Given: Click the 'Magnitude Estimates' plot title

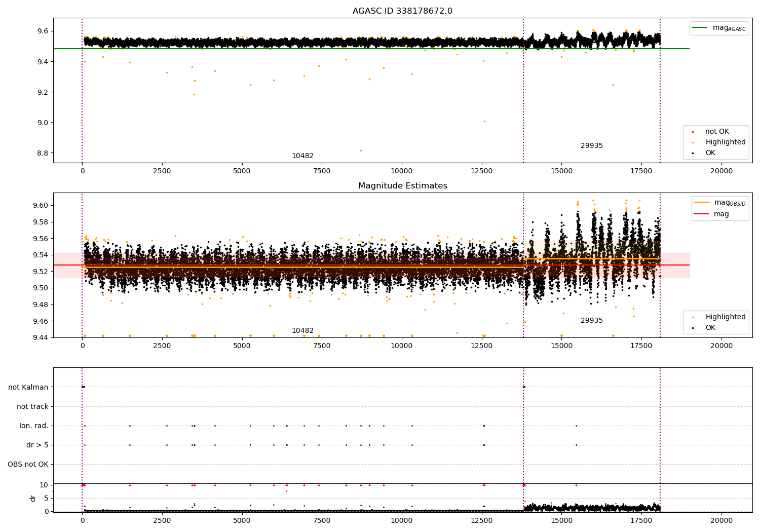Looking at the screenshot, I should 402,186.
